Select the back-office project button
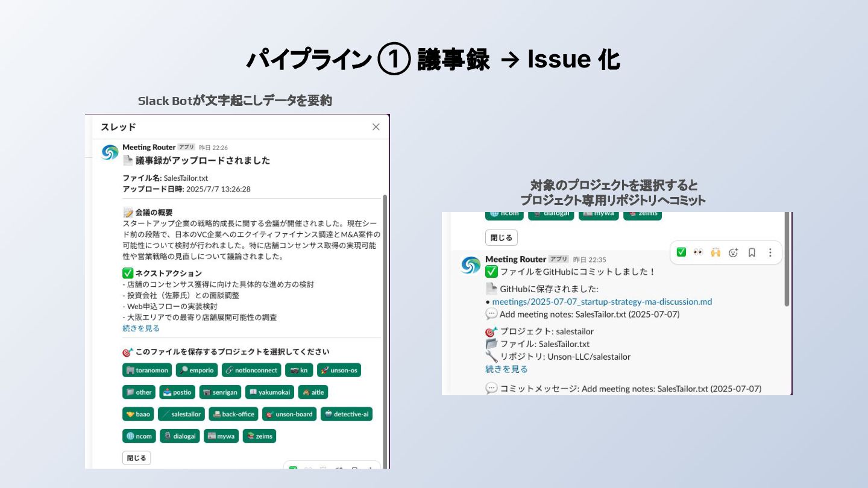Image resolution: width=868 pixels, height=488 pixels. click(x=233, y=414)
